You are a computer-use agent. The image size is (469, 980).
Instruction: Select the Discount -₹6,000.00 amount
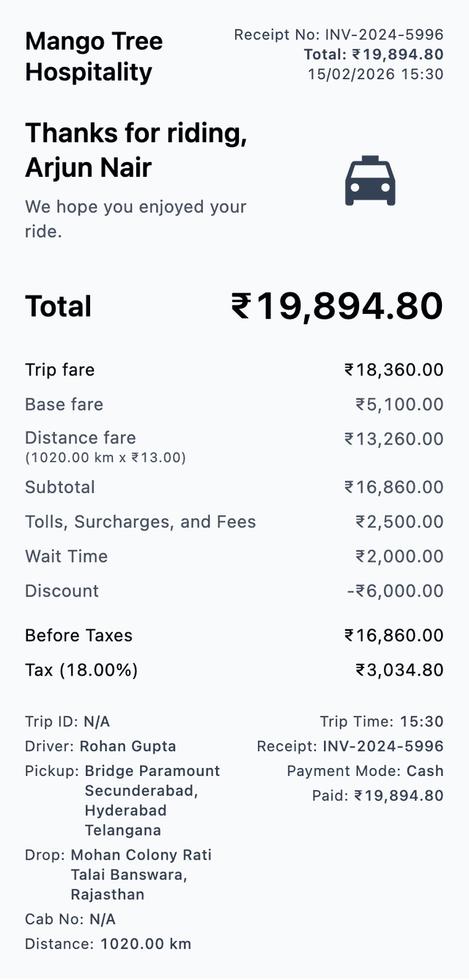pyautogui.click(x=396, y=590)
